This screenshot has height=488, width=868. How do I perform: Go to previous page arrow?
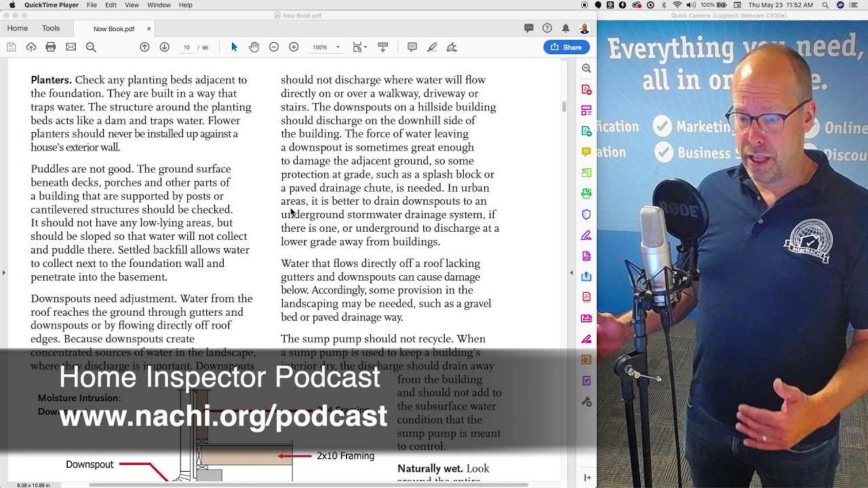144,47
